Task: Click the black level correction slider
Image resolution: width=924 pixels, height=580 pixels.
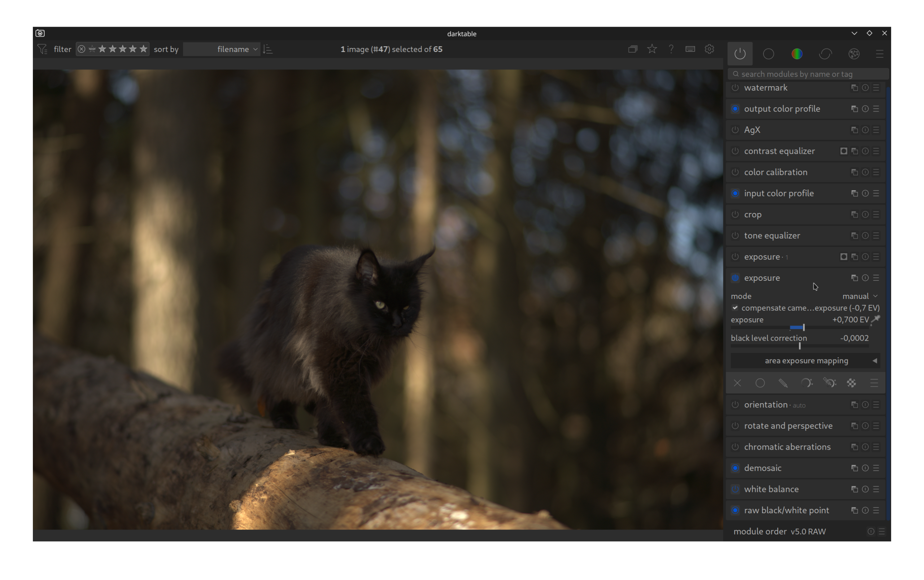Action: coord(800,346)
